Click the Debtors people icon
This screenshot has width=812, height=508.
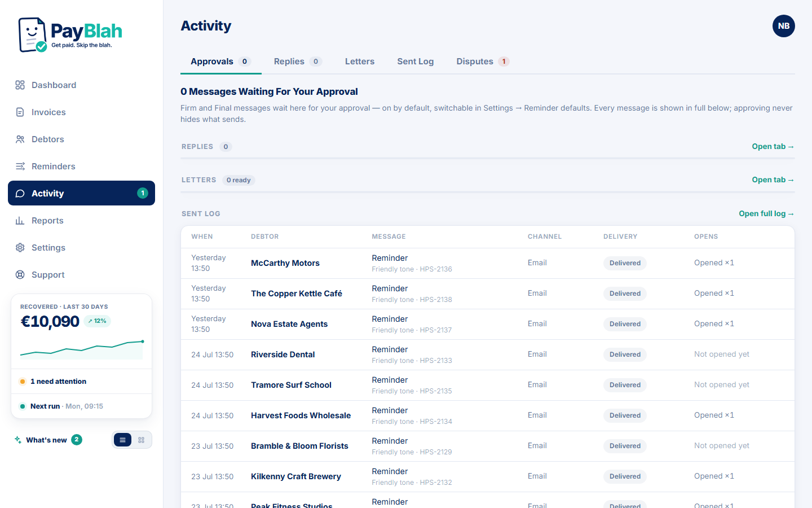[20, 139]
